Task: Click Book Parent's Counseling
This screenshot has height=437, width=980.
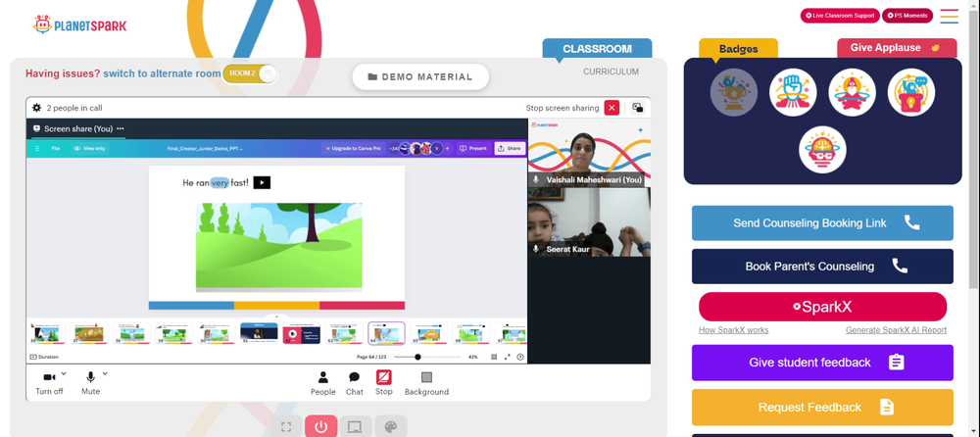Action: pyautogui.click(x=822, y=267)
